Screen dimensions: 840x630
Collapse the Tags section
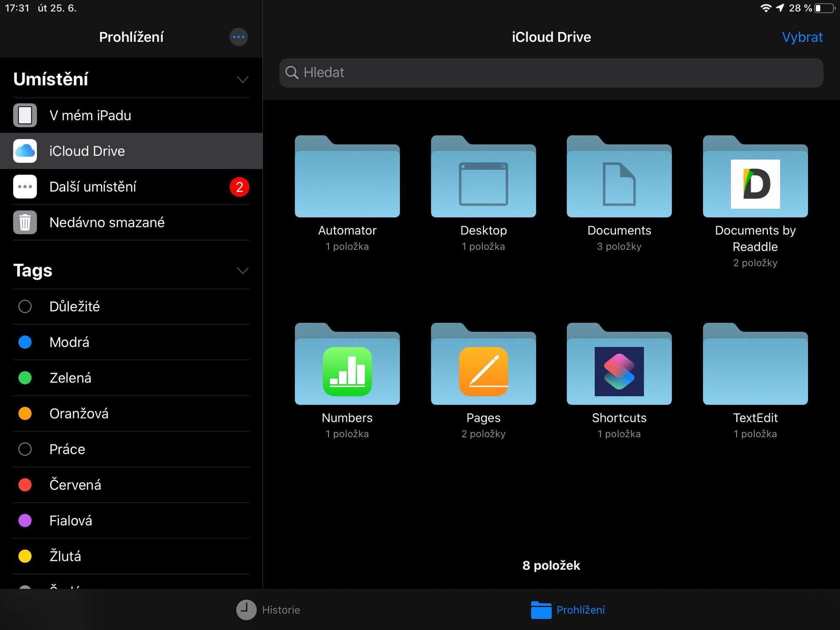point(243,271)
